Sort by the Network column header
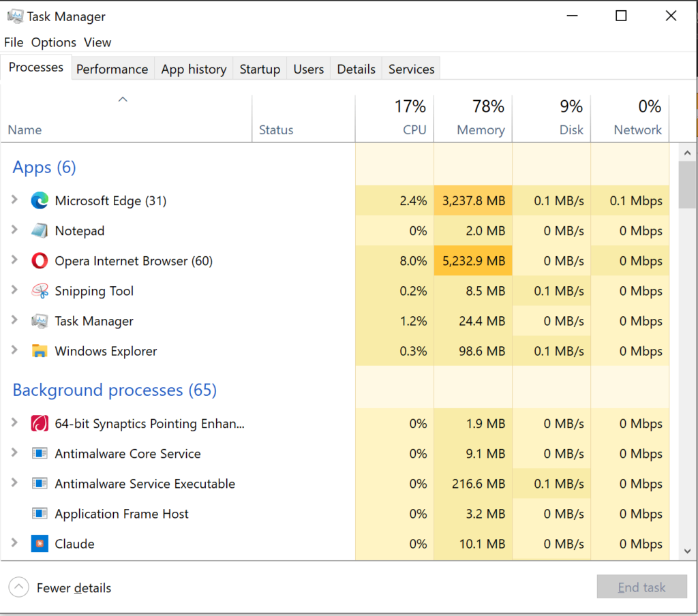 point(629,119)
